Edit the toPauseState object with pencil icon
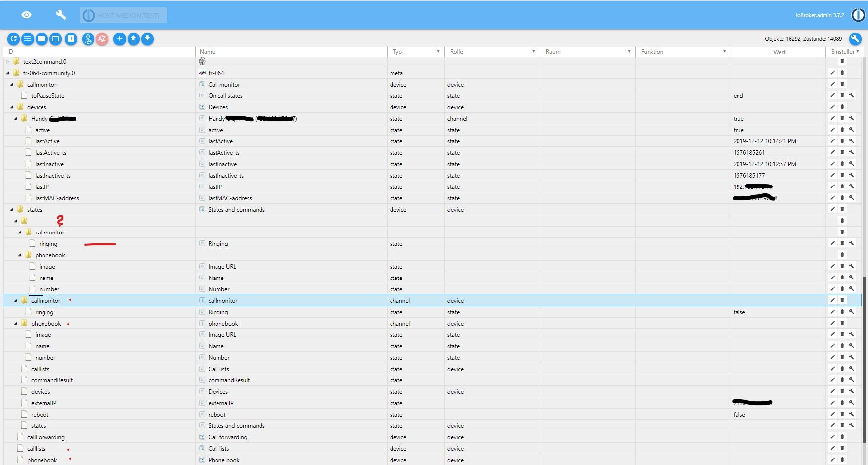The image size is (868, 465). coord(833,95)
